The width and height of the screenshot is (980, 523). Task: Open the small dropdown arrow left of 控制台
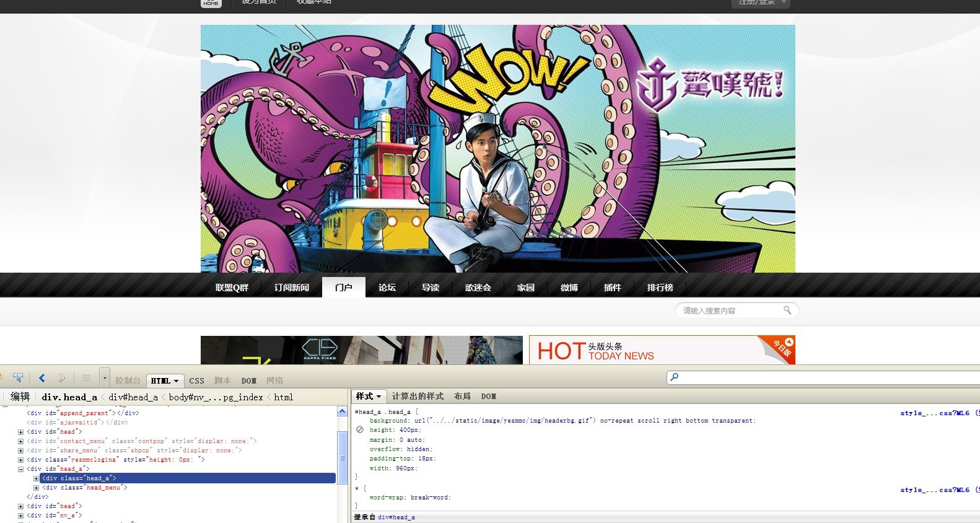105,378
